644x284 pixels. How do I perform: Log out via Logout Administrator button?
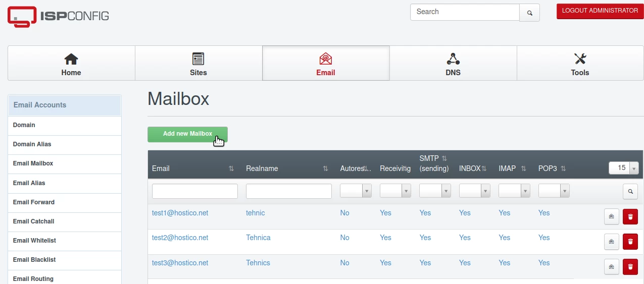[600, 11]
